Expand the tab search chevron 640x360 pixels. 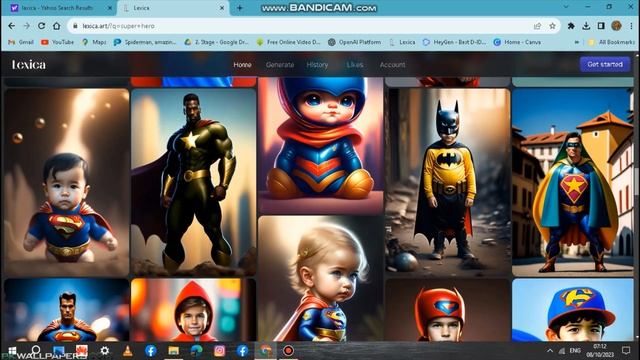(x=566, y=7)
